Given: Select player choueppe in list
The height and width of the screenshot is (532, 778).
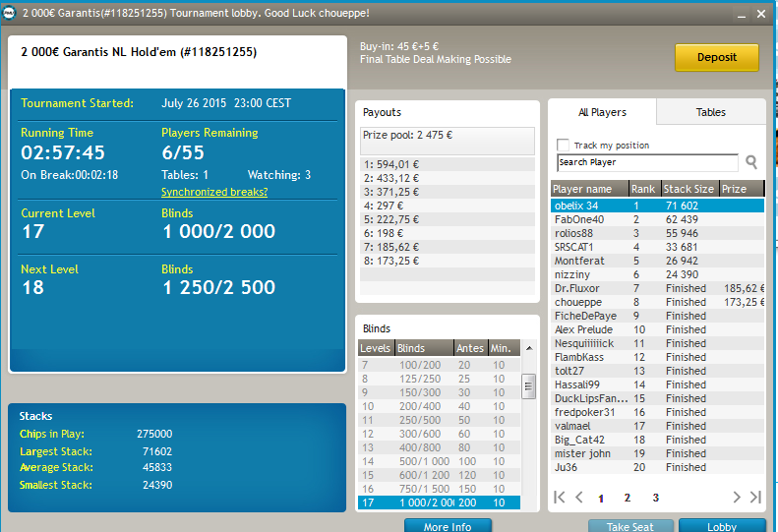Looking at the screenshot, I should 657,302.
